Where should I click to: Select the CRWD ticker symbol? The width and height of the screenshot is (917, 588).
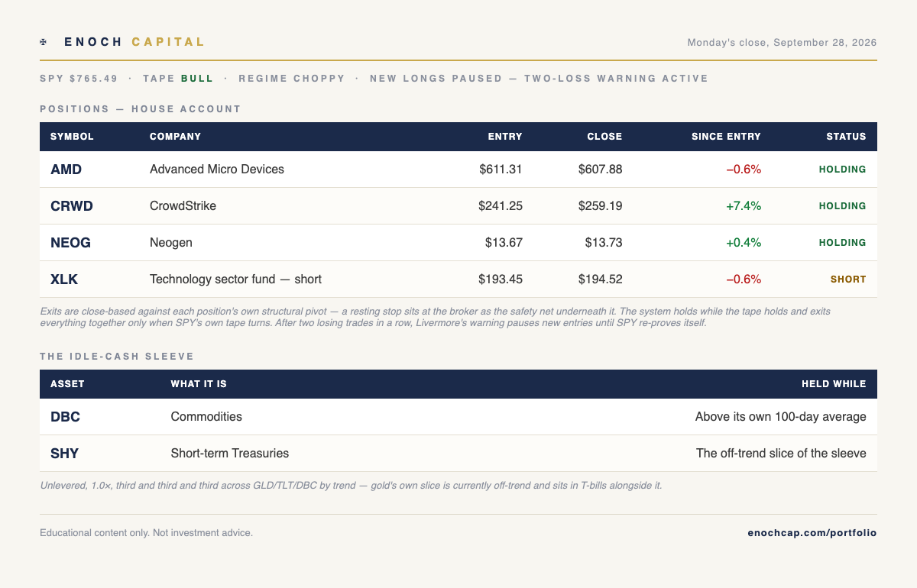point(73,206)
